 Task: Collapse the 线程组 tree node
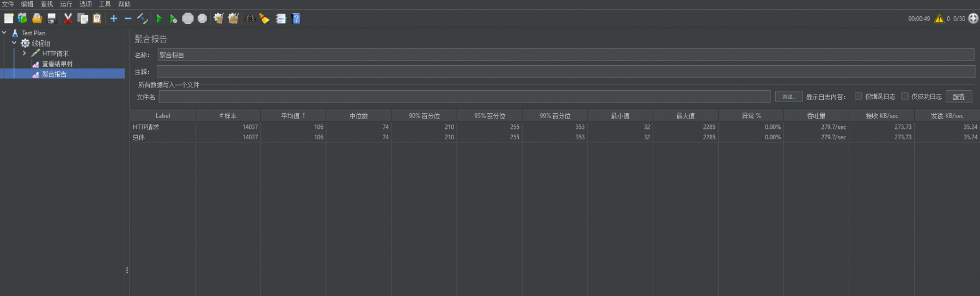14,43
